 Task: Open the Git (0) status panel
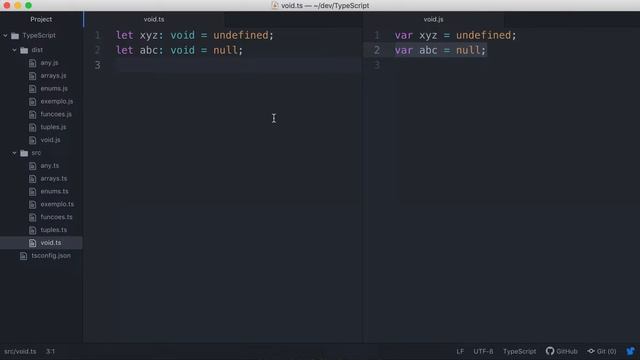click(x=602, y=351)
